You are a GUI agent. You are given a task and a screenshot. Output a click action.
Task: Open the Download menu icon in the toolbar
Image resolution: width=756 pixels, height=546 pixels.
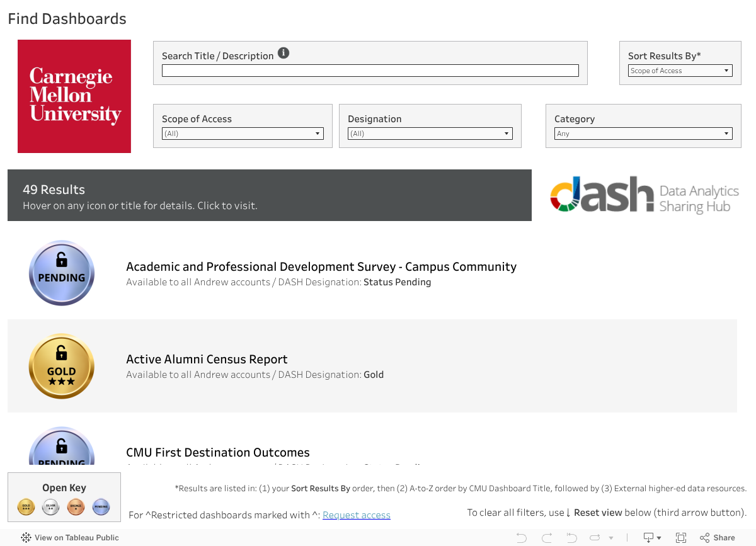click(648, 537)
